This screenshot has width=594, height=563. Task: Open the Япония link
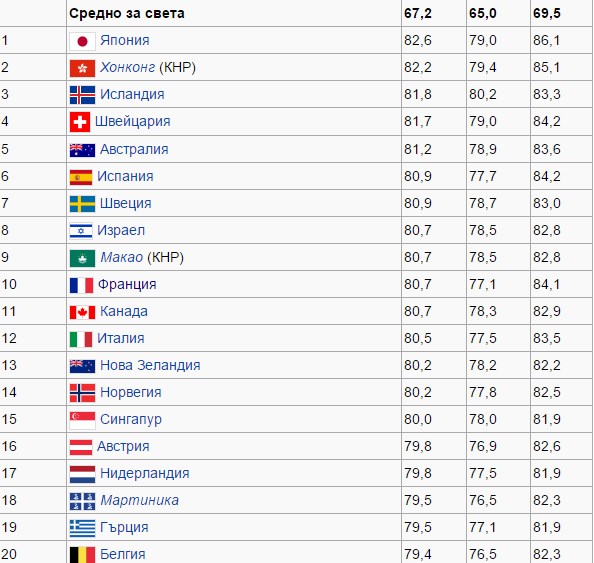tap(125, 40)
